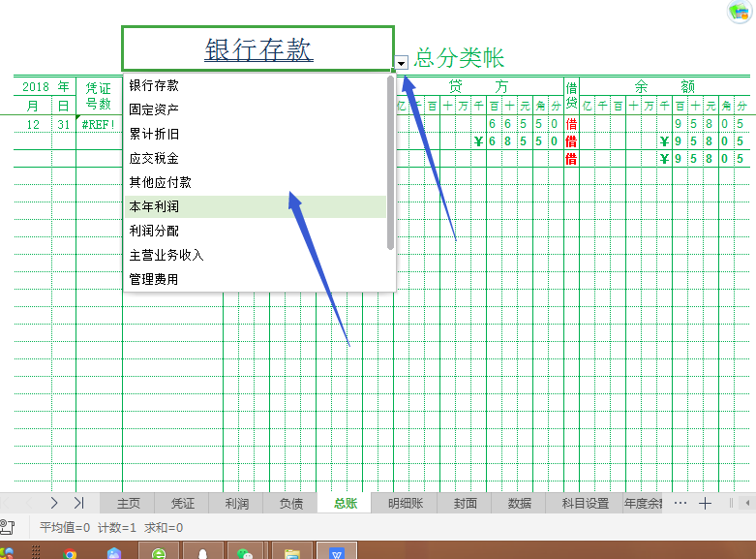Image resolution: width=756 pixels, height=559 pixels.
Task: Click the 总分类帐 title text
Action: pyautogui.click(x=459, y=58)
